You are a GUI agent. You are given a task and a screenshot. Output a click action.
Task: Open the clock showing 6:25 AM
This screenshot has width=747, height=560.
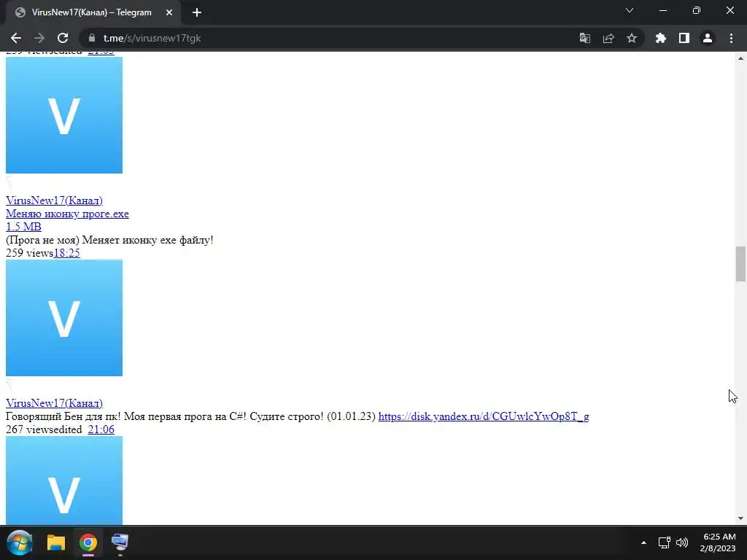coord(718,542)
